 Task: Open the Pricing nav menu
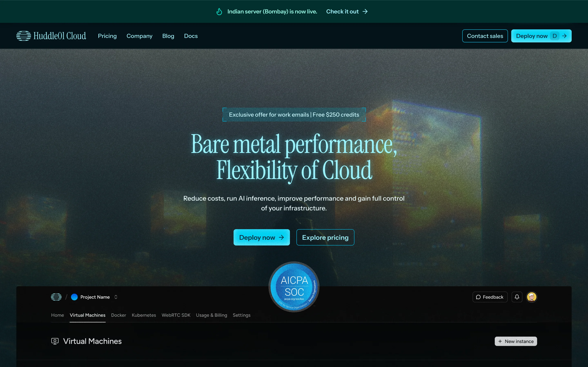[x=107, y=36]
